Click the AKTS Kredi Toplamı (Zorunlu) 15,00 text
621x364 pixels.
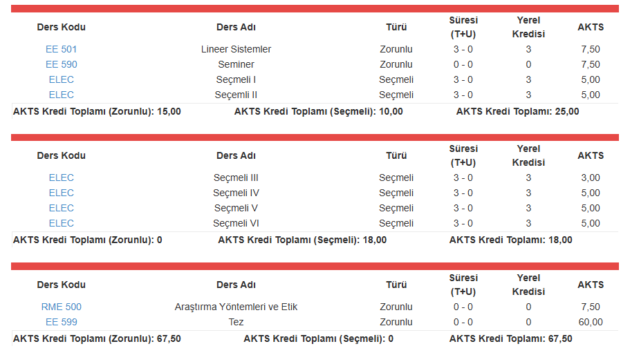(97, 111)
